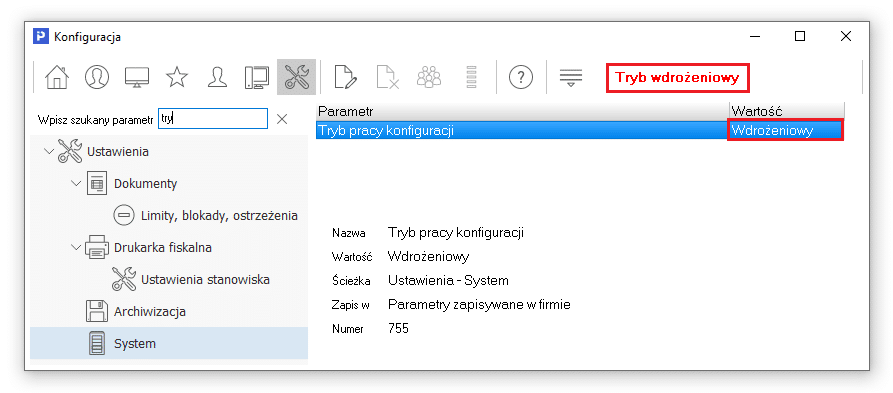Open the lines dropdown menu icon
The image size is (893, 393).
[571, 78]
